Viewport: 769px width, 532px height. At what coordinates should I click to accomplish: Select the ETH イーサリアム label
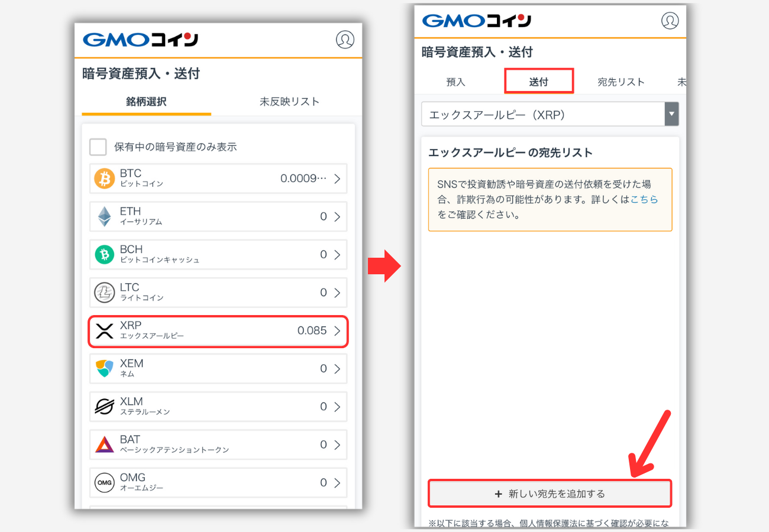pyautogui.click(x=141, y=216)
